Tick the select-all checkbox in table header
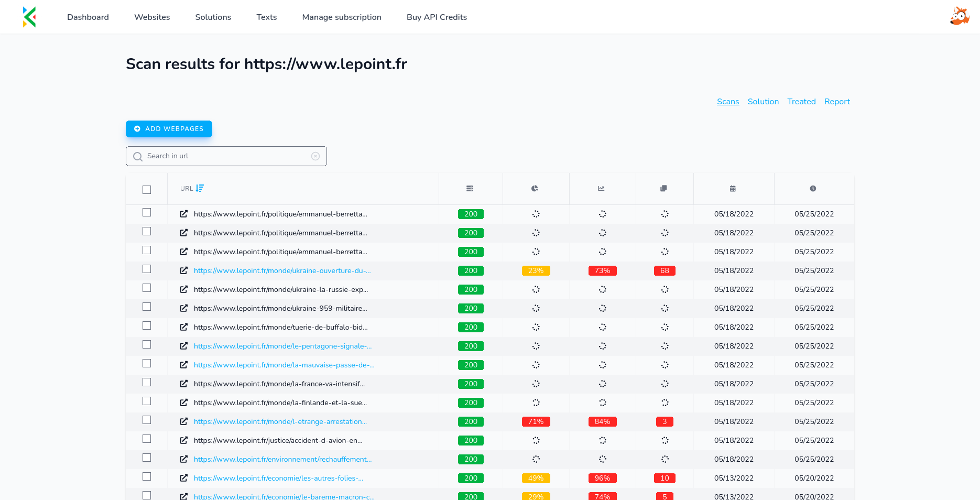 coord(147,190)
